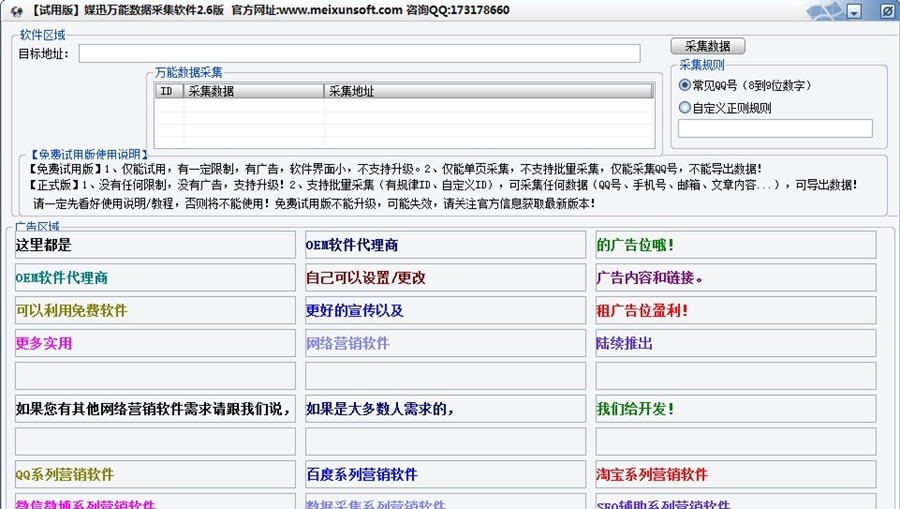The image size is (900, 509).
Task: Focus the 目标地址 input field
Action: pyautogui.click(x=359, y=53)
